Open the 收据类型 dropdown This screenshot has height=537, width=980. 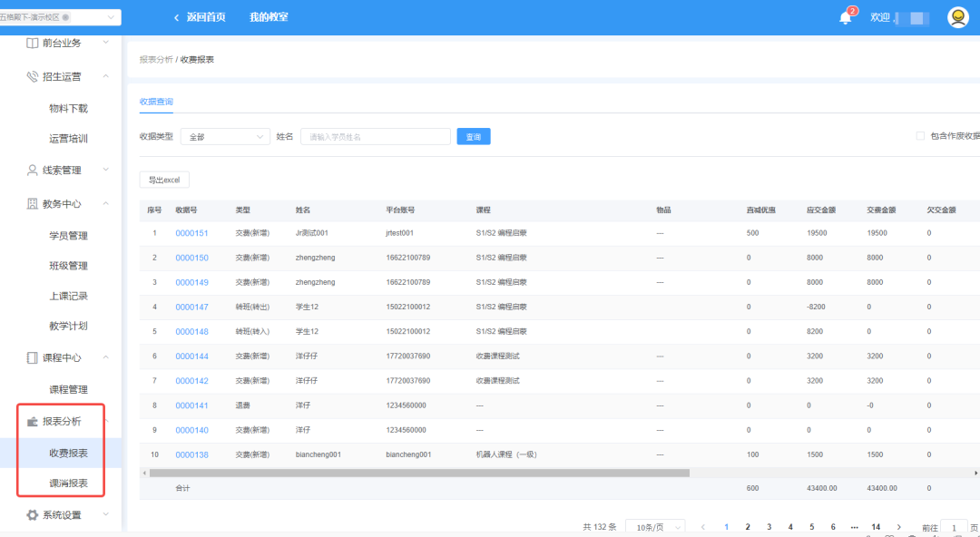tap(225, 137)
